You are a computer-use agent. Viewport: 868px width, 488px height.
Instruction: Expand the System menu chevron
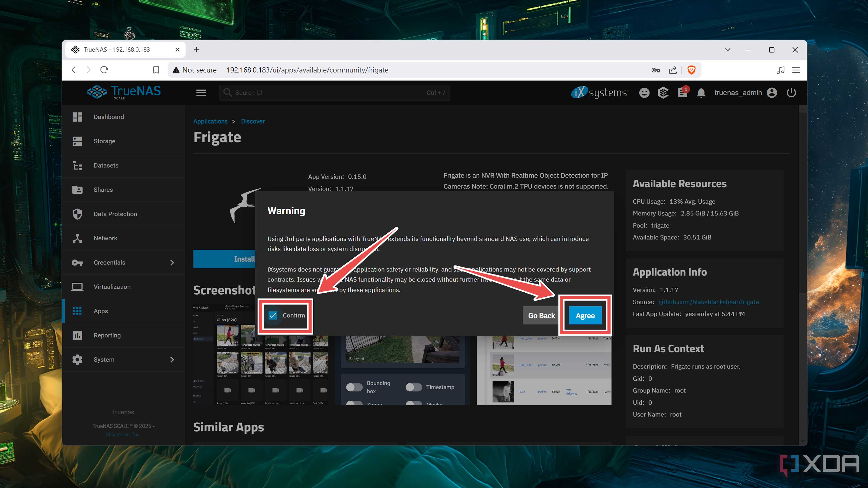pyautogui.click(x=172, y=359)
